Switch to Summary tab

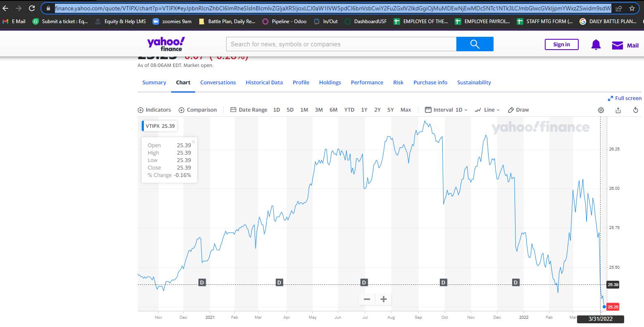[154, 83]
